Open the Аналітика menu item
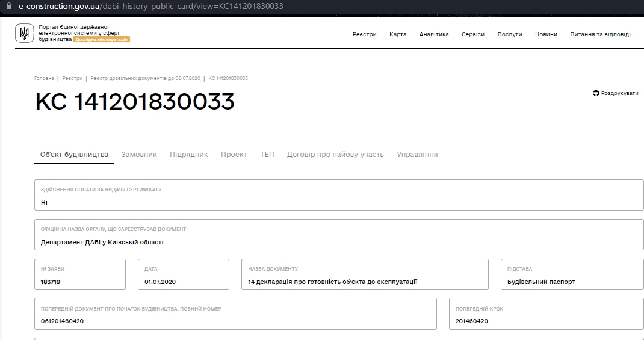The image size is (644, 340). coord(434,34)
